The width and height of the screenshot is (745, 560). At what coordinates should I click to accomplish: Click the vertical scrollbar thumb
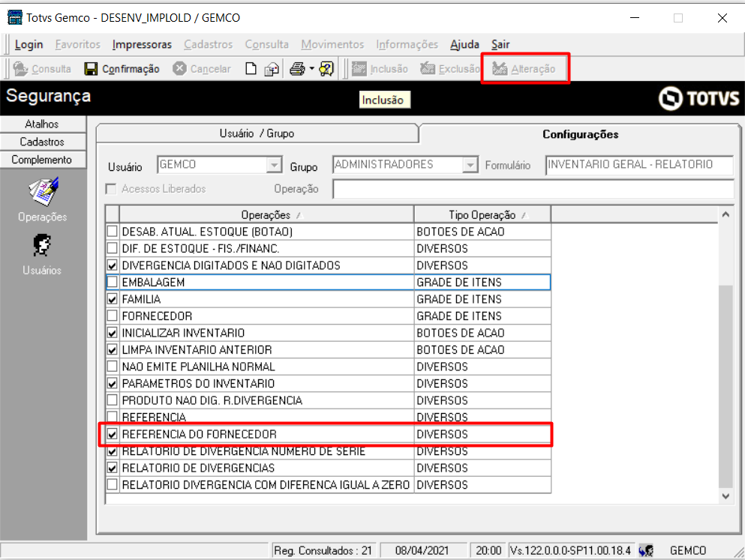725,386
